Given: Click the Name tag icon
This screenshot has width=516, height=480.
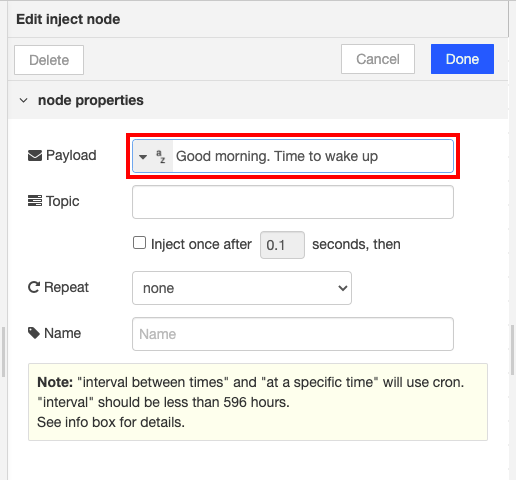Looking at the screenshot, I should tap(34, 333).
